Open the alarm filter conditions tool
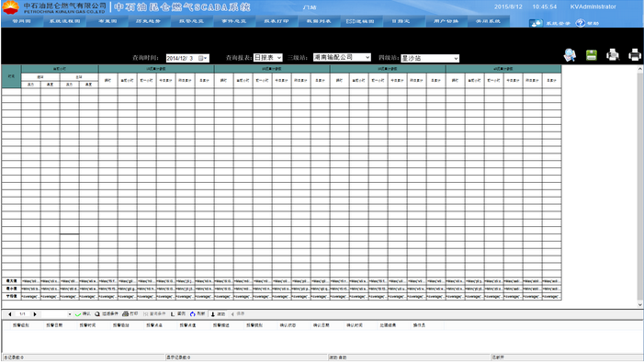Viewport: 644px width, 364px height. click(107, 313)
